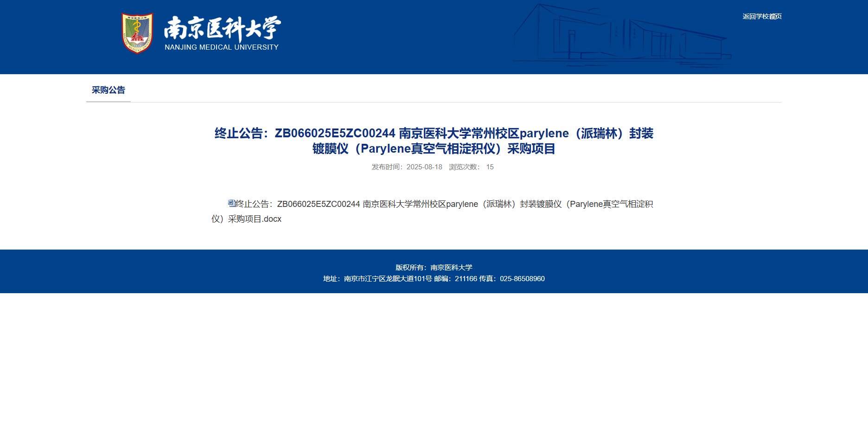The image size is (868, 424).
Task: Click NANJING MEDICAL UNIVERSITY English name
Action: pos(222,47)
